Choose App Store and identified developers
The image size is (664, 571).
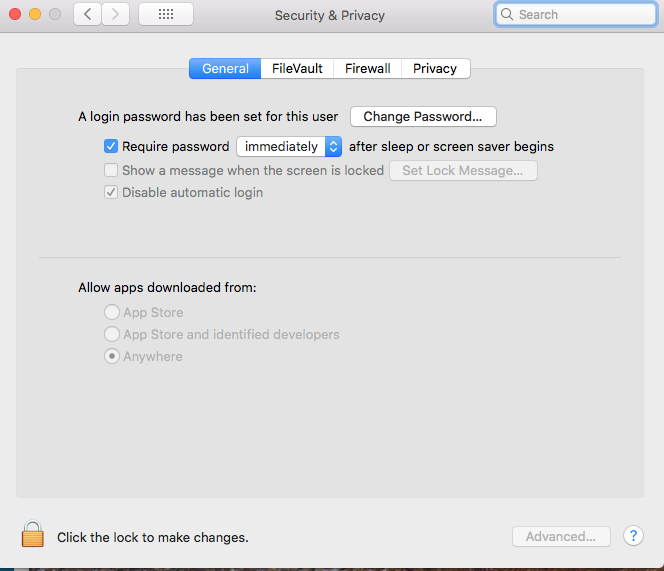112,334
